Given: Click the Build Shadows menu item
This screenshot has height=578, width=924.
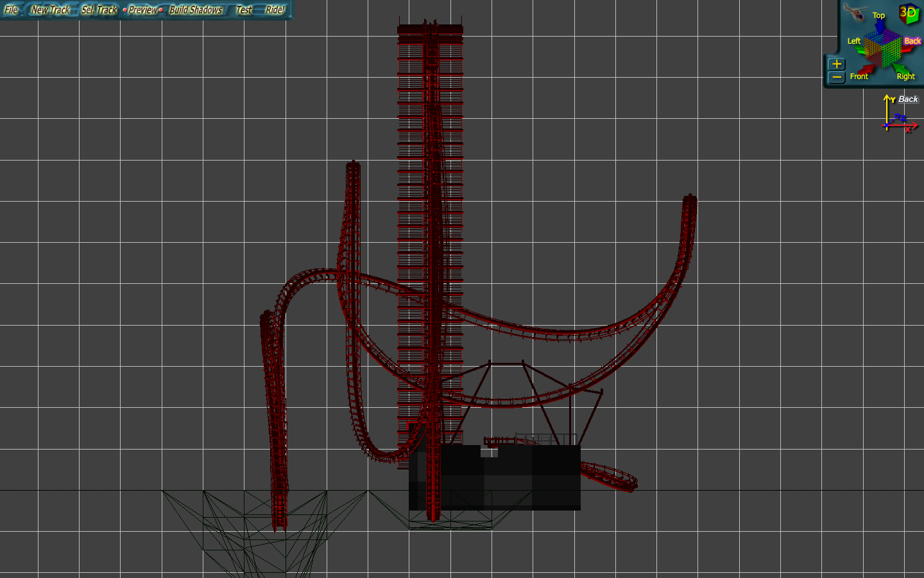Looking at the screenshot, I should pos(196,10).
